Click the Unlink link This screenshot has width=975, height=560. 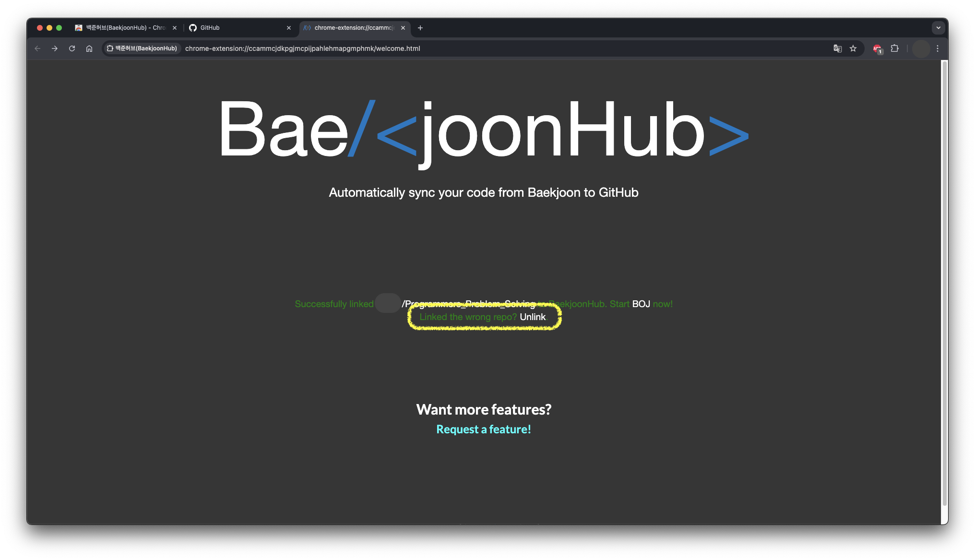tap(533, 317)
